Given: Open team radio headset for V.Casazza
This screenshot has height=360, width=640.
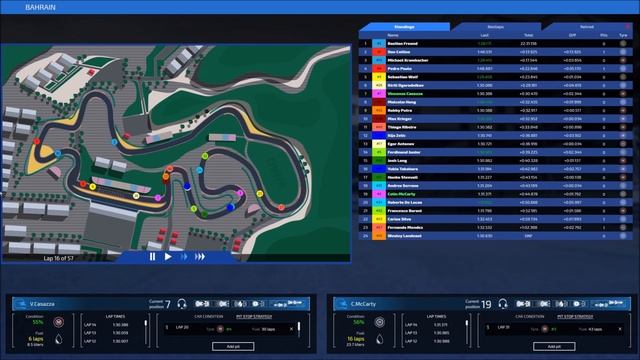Looking at the screenshot, I should tap(182, 304).
